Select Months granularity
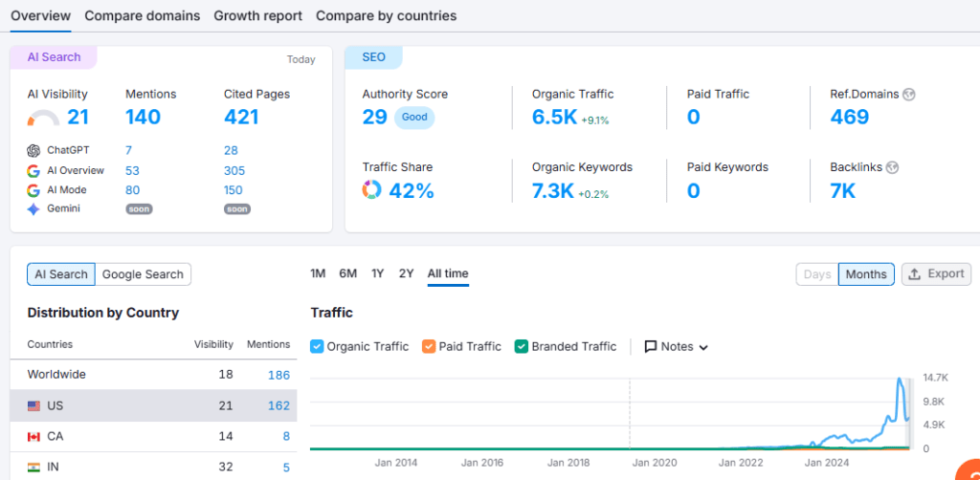 [x=866, y=274]
